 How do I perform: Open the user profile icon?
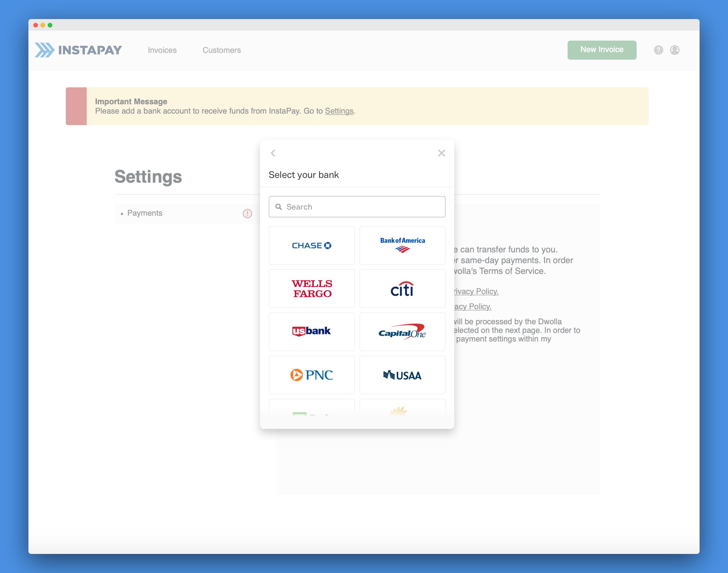click(x=675, y=50)
